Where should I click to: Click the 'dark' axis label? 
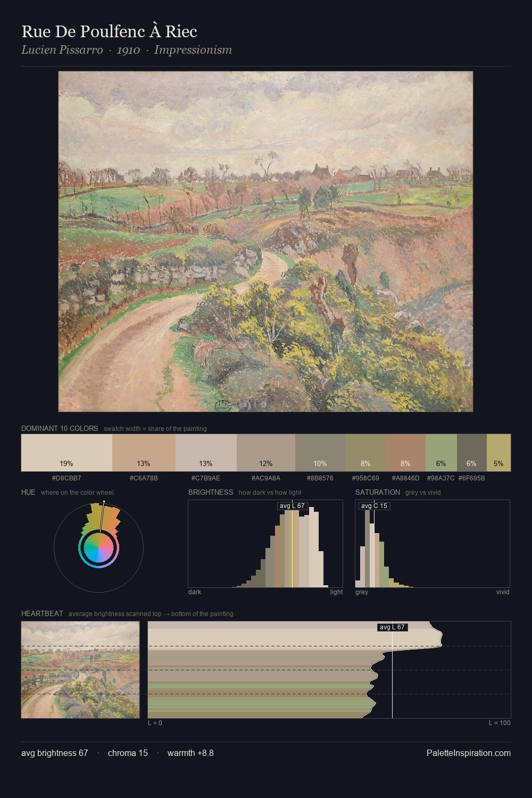pyautogui.click(x=195, y=592)
